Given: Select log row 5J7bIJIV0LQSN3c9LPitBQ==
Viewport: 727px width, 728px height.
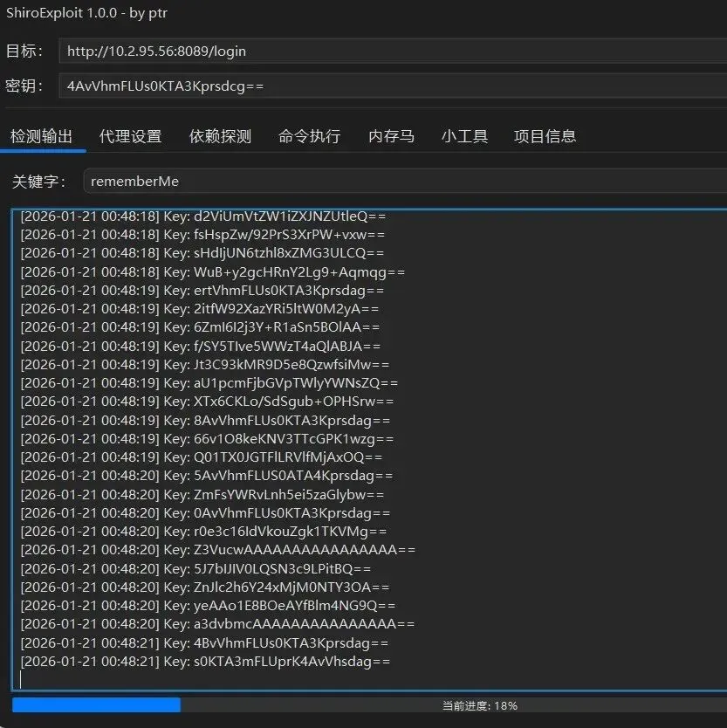Looking at the screenshot, I should pyautogui.click(x=195, y=569).
